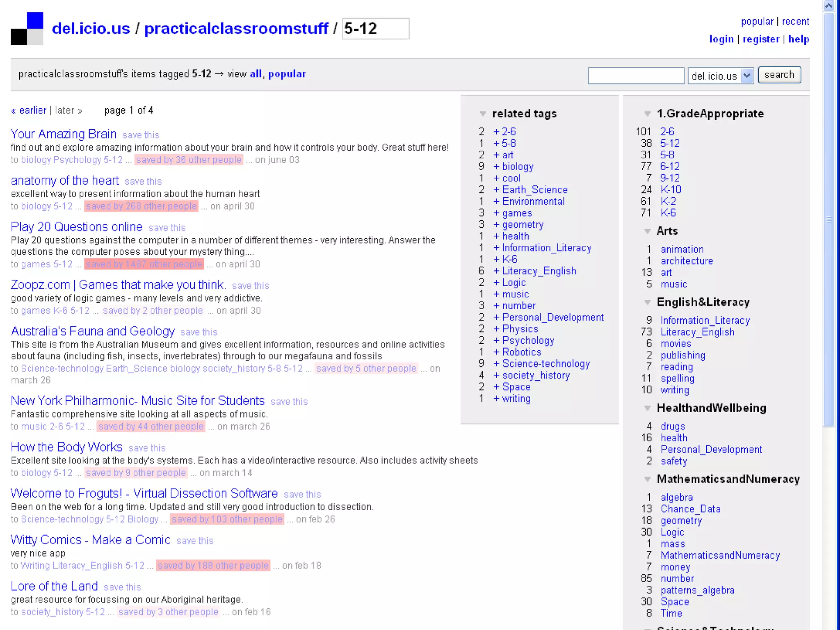The width and height of the screenshot is (840, 630).
Task: Collapse the MathematicsandNumeracy section triangle
Action: [x=647, y=479]
